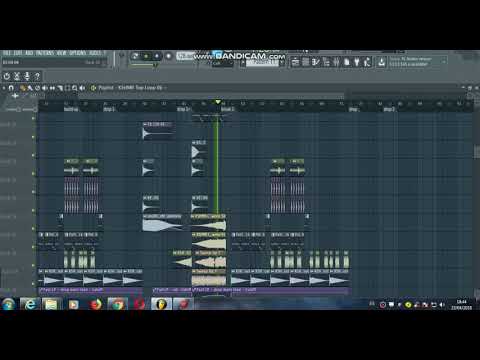
Task: Open the Windows Start button
Action: [8, 304]
